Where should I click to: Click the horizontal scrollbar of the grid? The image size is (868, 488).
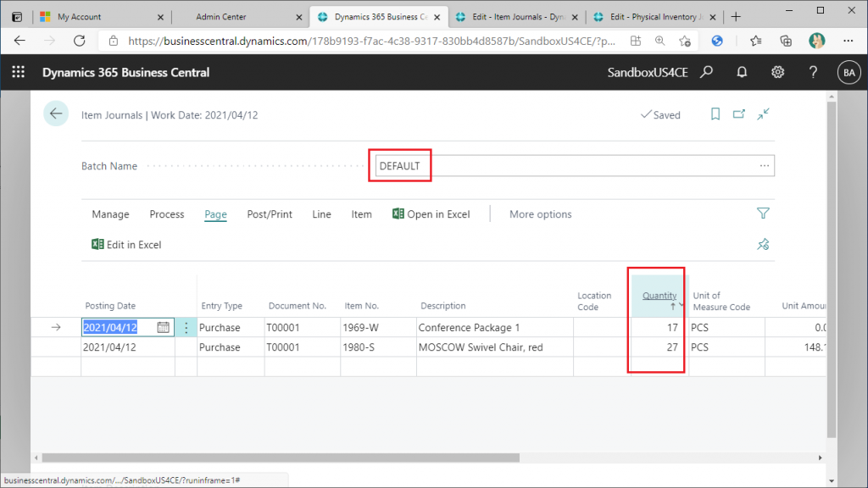tap(281, 457)
